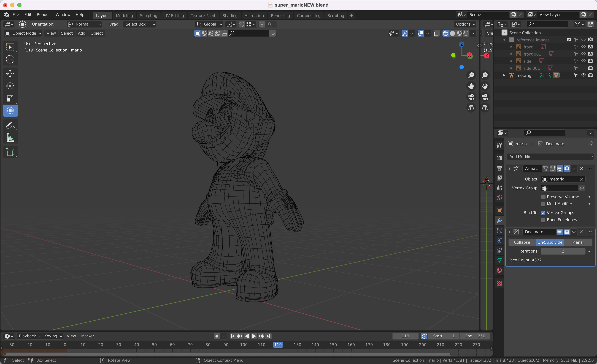Open the File menu

tap(15, 15)
